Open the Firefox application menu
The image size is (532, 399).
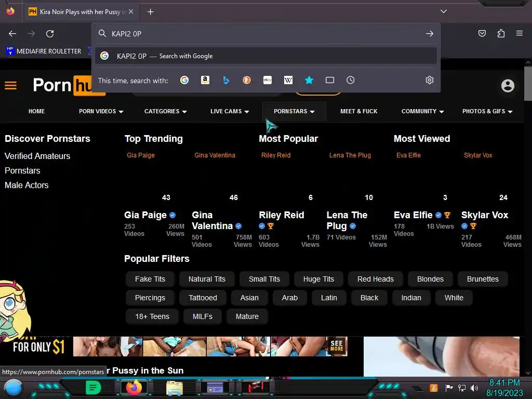(519, 33)
